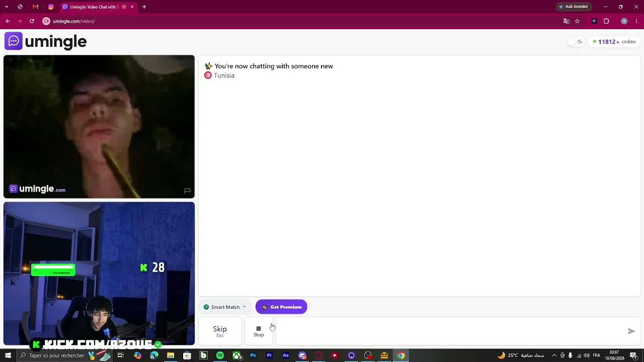
Task: Open a new browser tab
Action: point(144,7)
